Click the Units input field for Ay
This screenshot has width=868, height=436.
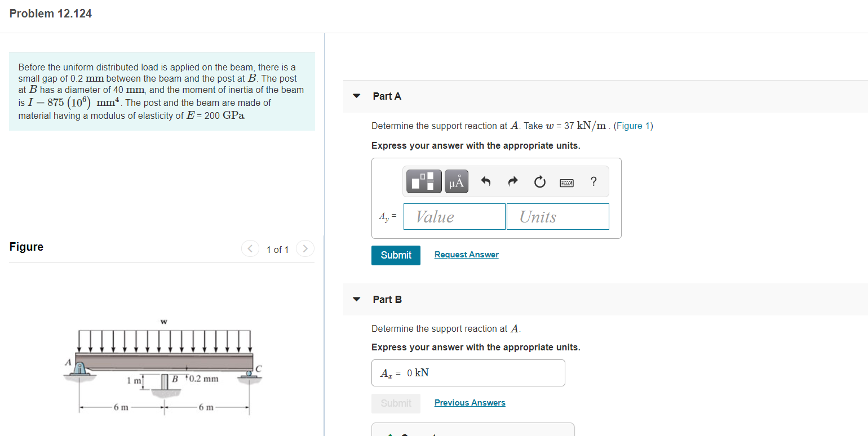tap(557, 216)
